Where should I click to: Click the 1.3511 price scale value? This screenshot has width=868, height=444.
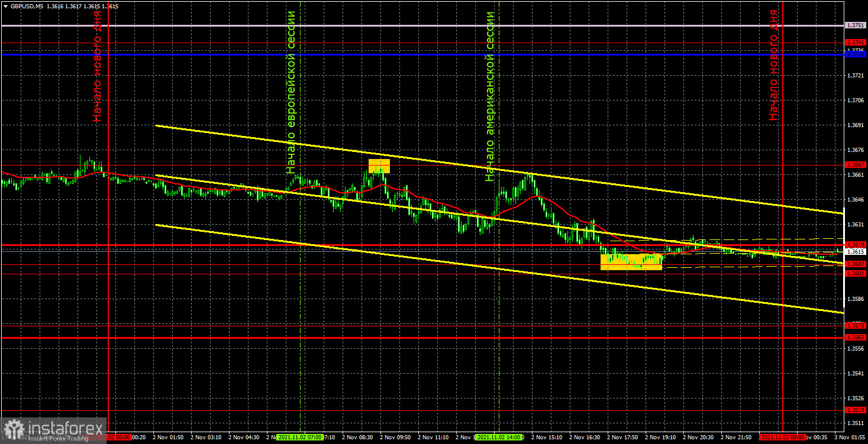pyautogui.click(x=855, y=423)
